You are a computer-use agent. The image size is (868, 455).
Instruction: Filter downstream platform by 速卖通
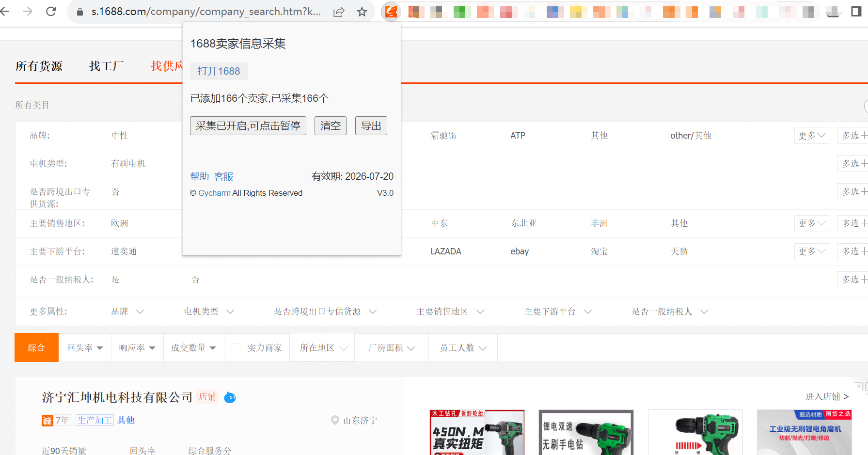click(124, 251)
